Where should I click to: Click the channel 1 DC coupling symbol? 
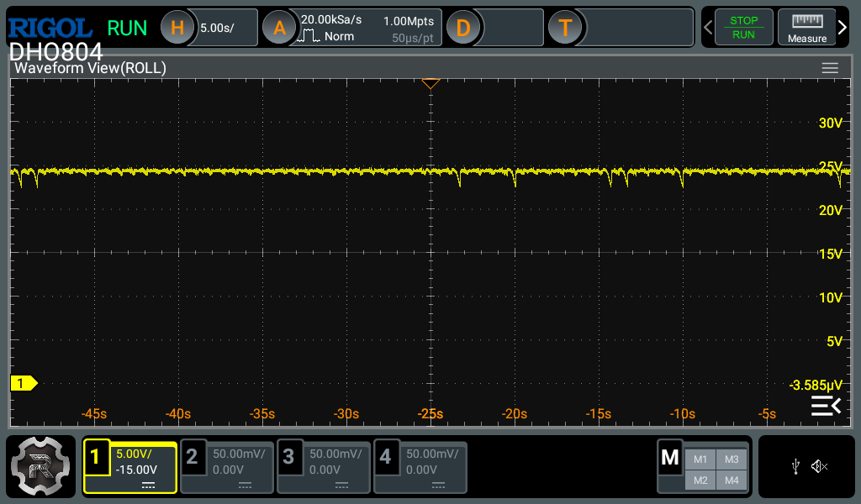[x=148, y=486]
